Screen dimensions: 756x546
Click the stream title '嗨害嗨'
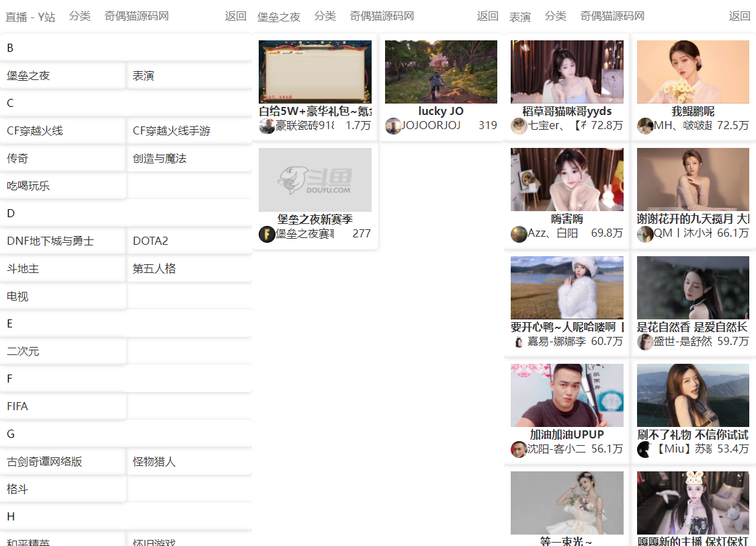pos(567,219)
